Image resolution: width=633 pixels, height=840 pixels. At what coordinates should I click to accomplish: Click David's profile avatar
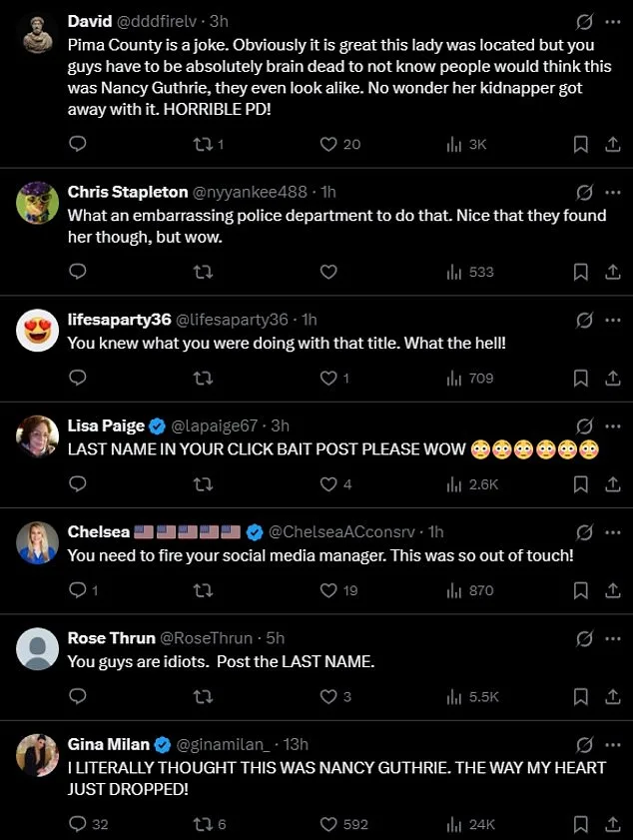coord(37,36)
